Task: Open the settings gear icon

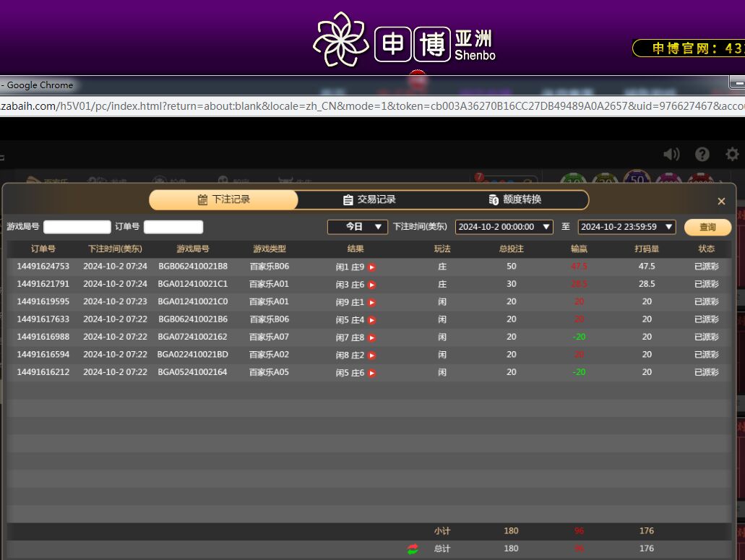Action: pos(732,154)
